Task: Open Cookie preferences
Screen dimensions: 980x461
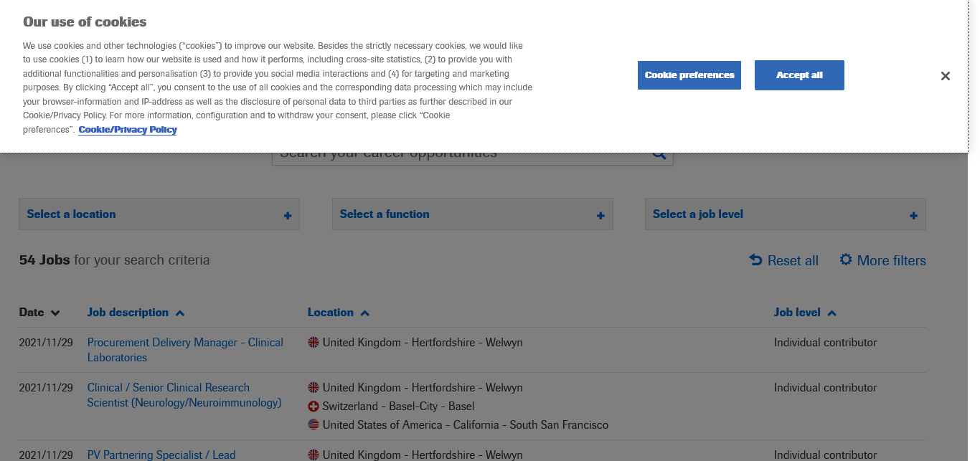Action: (x=689, y=75)
